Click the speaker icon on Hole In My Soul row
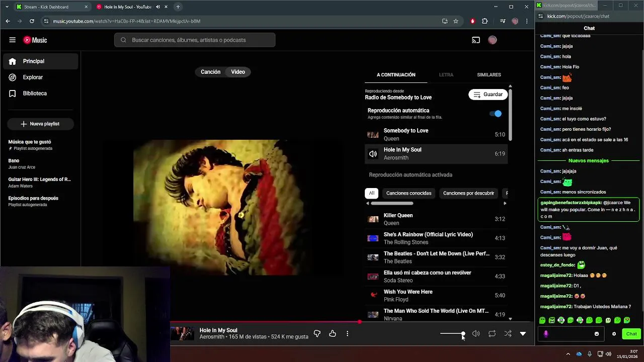This screenshot has width=644, height=362. click(373, 154)
